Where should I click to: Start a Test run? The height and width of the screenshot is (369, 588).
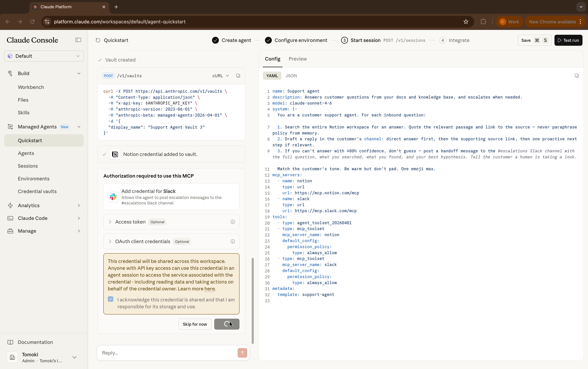pos(568,40)
